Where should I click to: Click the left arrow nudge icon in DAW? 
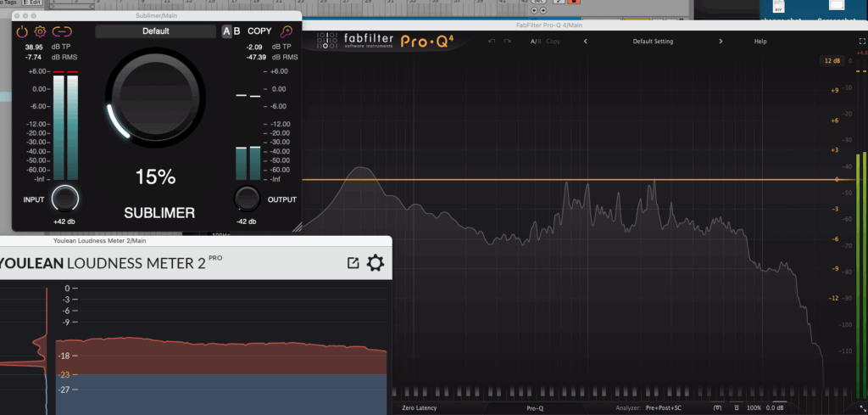tap(535, 10)
